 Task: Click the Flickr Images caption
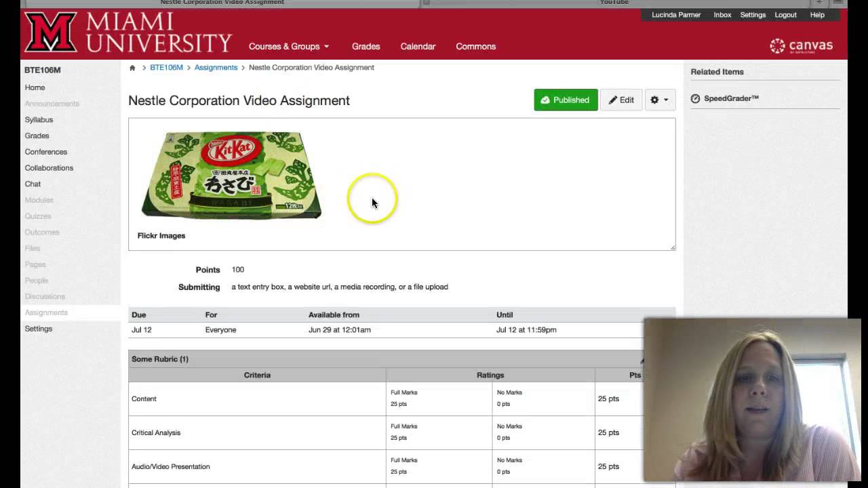click(x=161, y=236)
